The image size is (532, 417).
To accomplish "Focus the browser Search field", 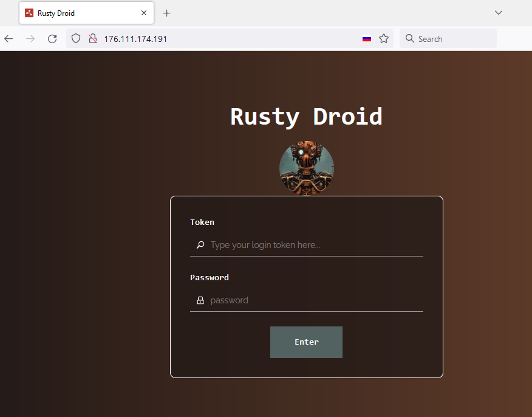I will point(448,39).
